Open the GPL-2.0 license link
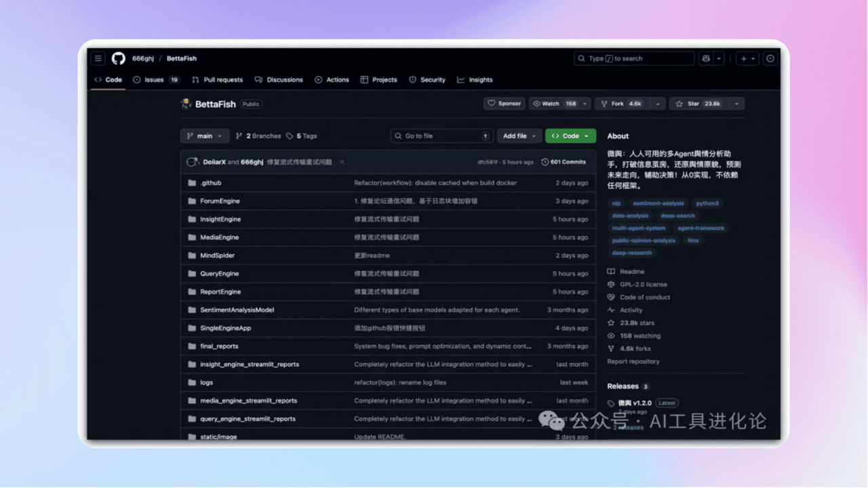Screen dimensions: 868x488 click(643, 285)
